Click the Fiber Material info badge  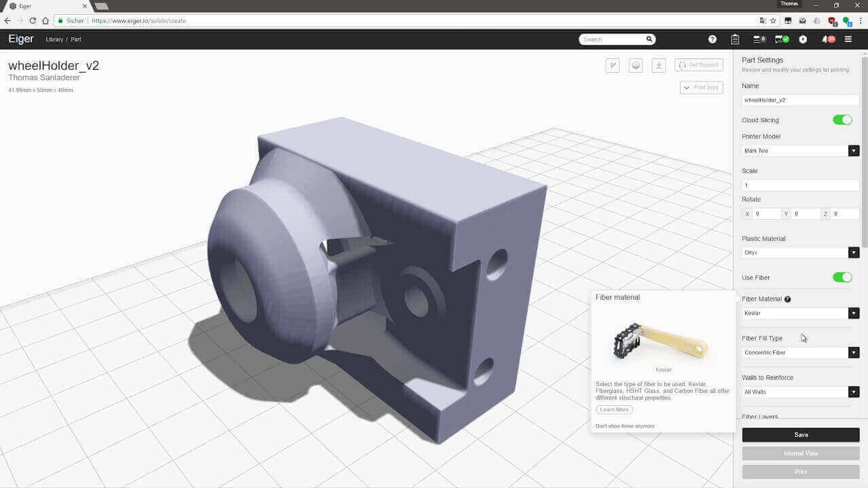tap(787, 299)
